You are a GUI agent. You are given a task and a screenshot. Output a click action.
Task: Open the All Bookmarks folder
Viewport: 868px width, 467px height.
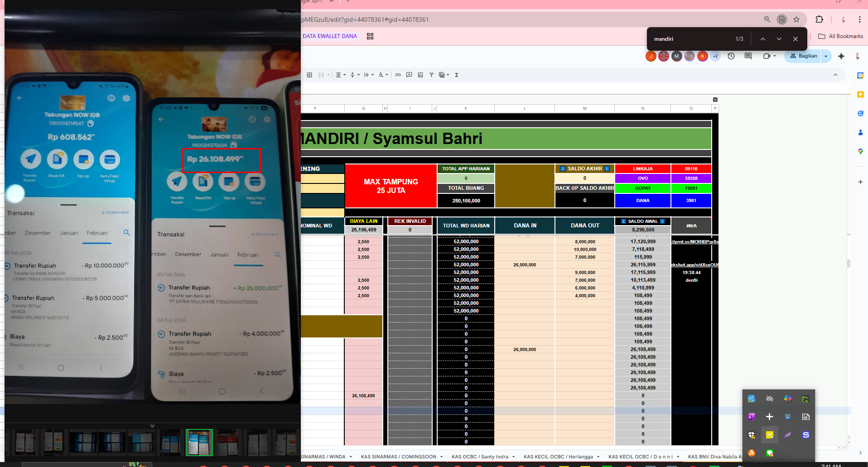(841, 36)
